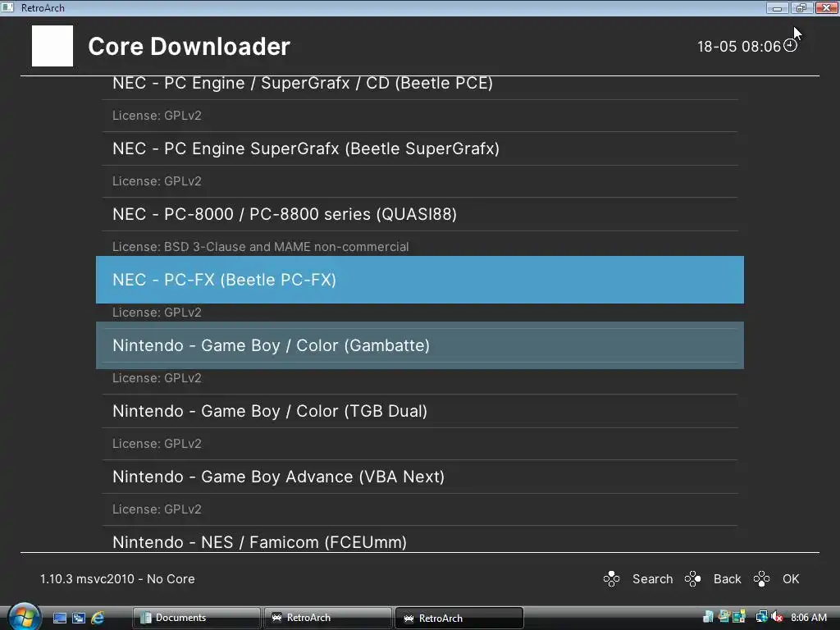Launch Internet Explorer from quick launch
Screen dimensions: 840x630
coord(98,618)
